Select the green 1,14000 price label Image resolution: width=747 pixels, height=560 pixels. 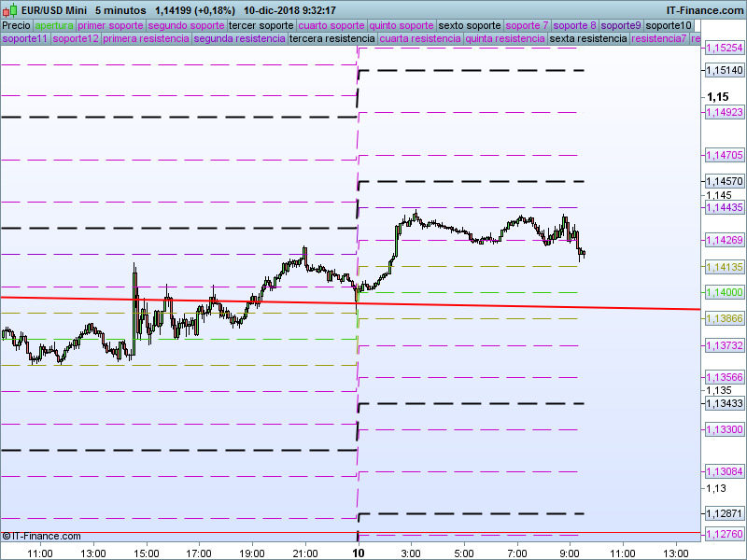point(725,292)
